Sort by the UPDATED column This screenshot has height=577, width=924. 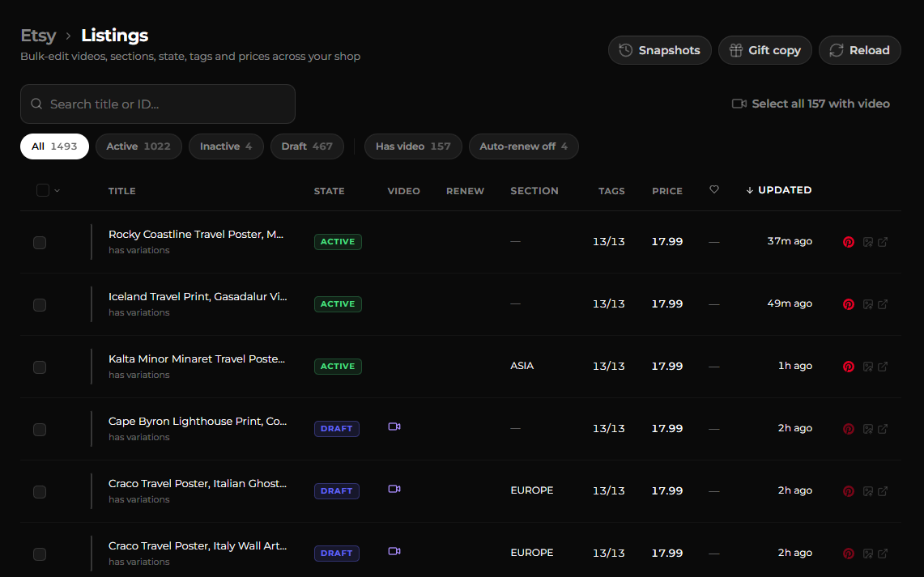(x=778, y=190)
